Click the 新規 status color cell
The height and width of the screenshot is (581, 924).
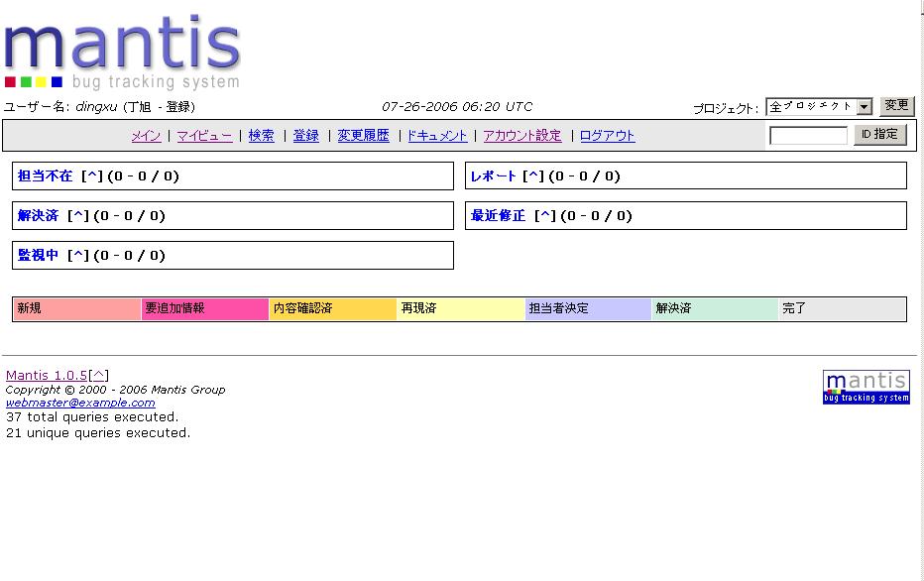pos(77,308)
